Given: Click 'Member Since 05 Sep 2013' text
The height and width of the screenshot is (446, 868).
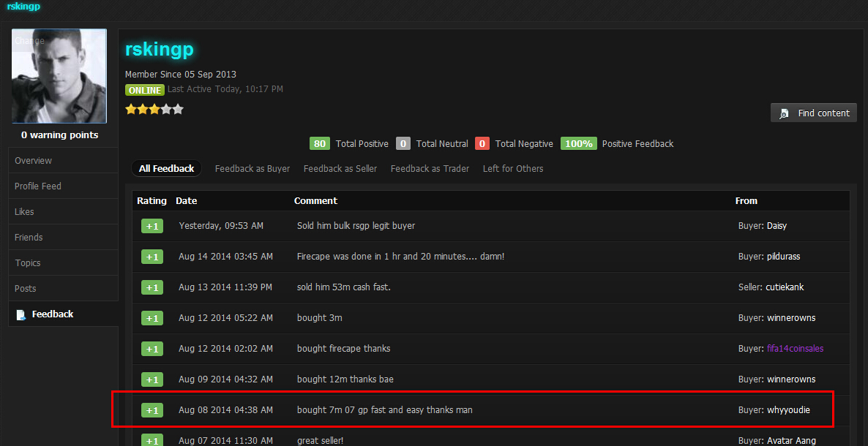Looking at the screenshot, I should 181,74.
